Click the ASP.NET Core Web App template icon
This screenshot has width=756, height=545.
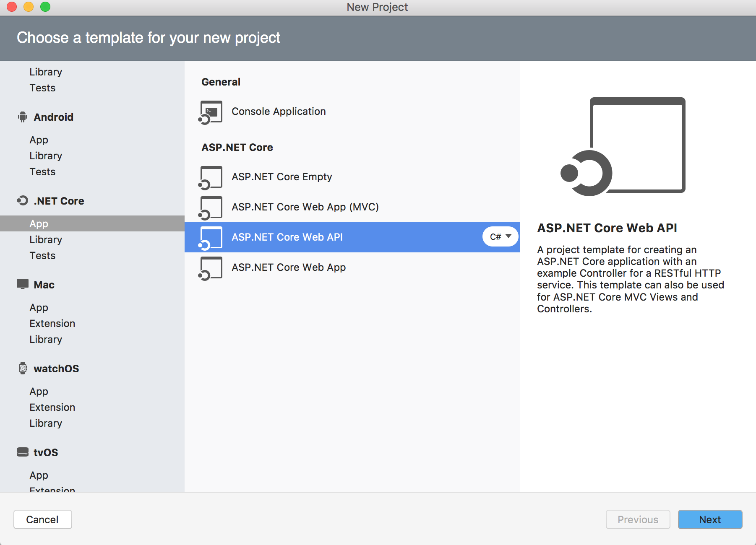tap(211, 268)
